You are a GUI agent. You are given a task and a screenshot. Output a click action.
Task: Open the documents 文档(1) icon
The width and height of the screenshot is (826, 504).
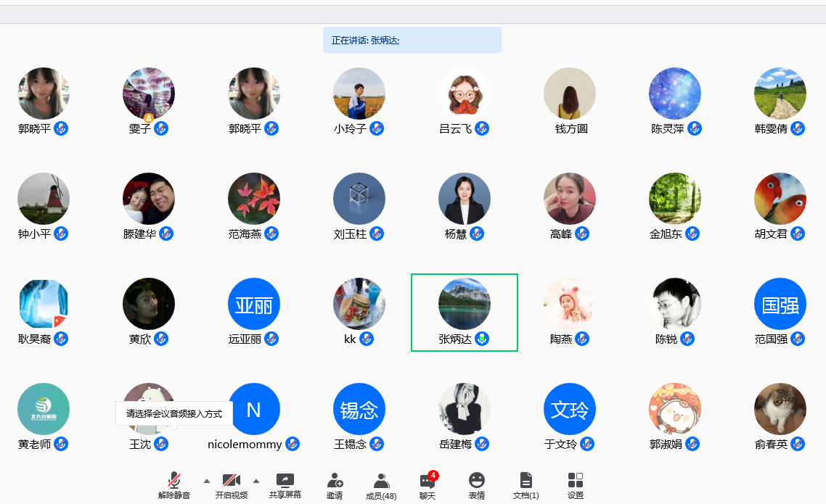coord(526,481)
